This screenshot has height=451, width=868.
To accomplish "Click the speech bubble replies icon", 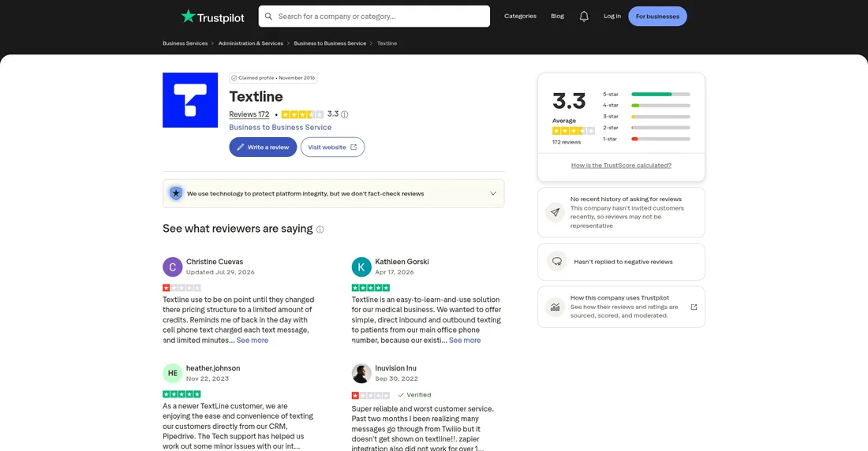I will click(557, 261).
